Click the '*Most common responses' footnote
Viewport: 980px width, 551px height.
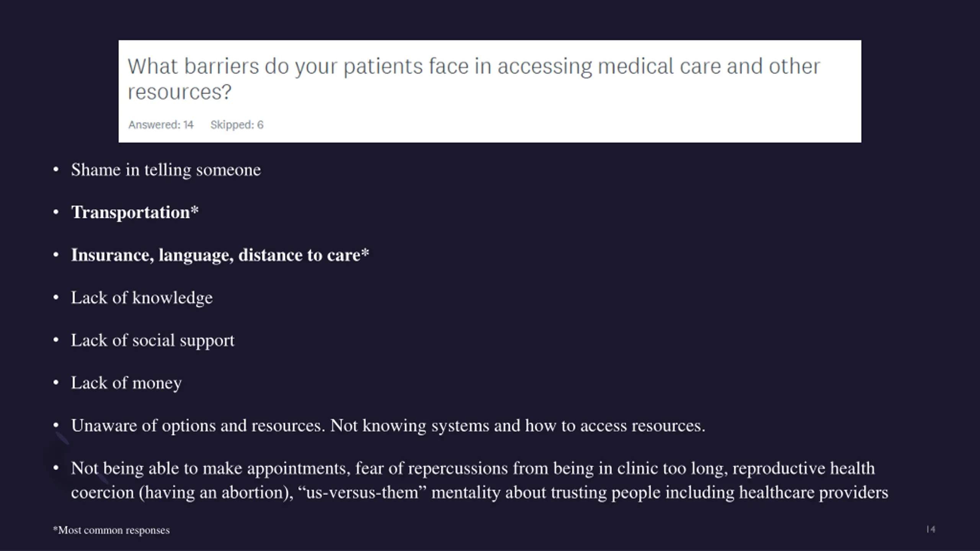pos(111,530)
